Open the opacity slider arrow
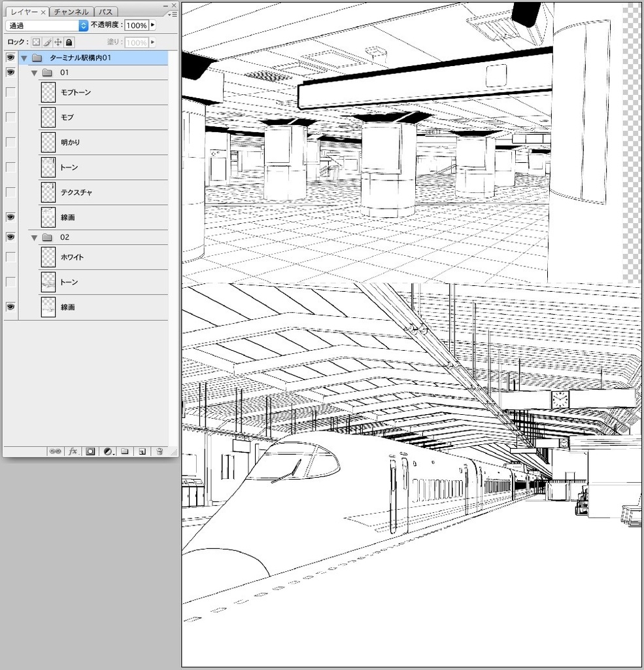 tap(152, 26)
